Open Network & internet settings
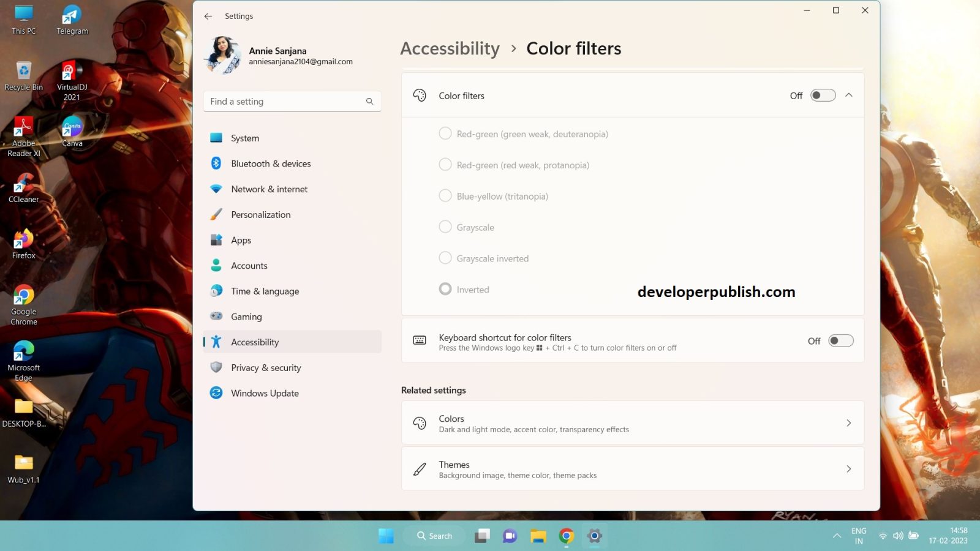This screenshot has width=980, height=551. click(269, 189)
